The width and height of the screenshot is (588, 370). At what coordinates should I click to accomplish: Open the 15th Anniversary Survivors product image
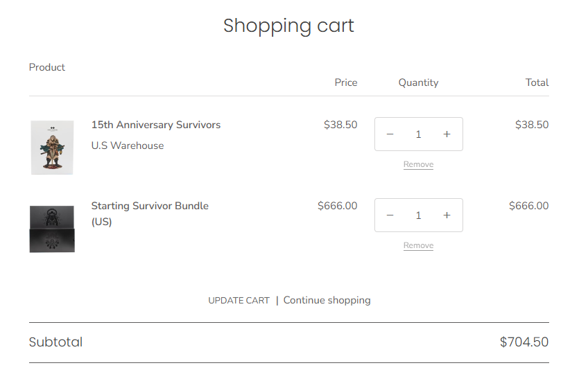click(52, 148)
